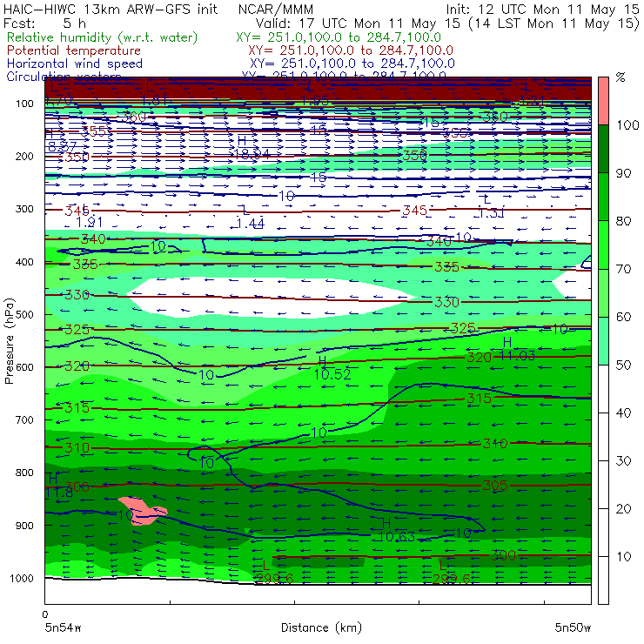Click the "400" pressure axis tick label
The width and height of the screenshot is (644, 644).
click(x=24, y=262)
